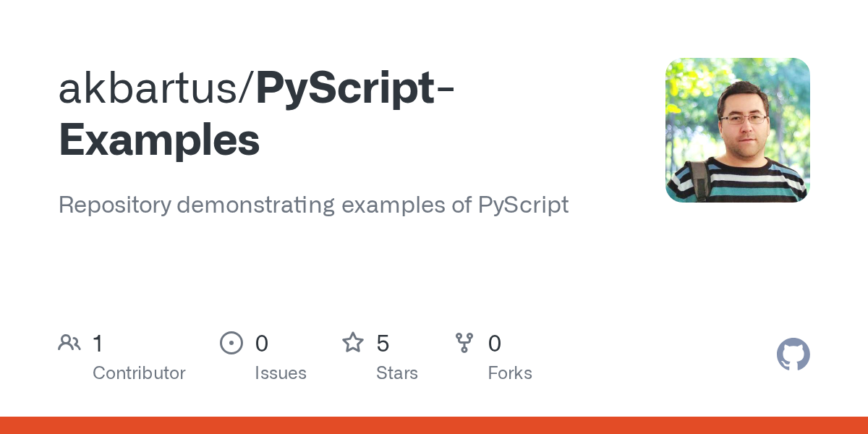Click the orange language bar at bottom
This screenshot has width=868, height=434.
pyautogui.click(x=434, y=425)
